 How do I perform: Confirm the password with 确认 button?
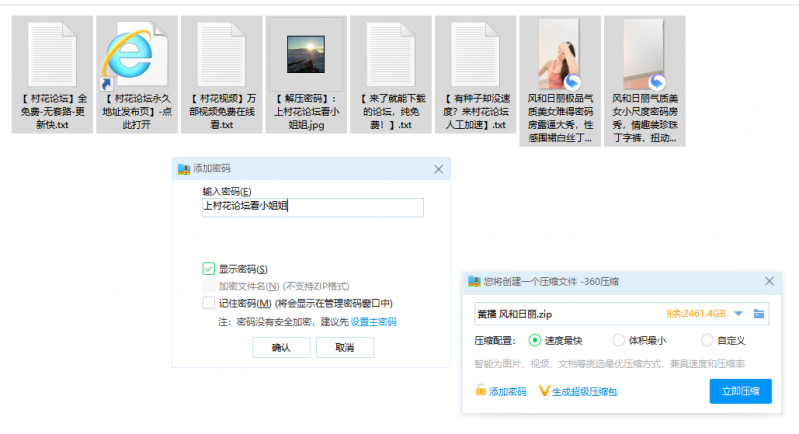tap(280, 347)
